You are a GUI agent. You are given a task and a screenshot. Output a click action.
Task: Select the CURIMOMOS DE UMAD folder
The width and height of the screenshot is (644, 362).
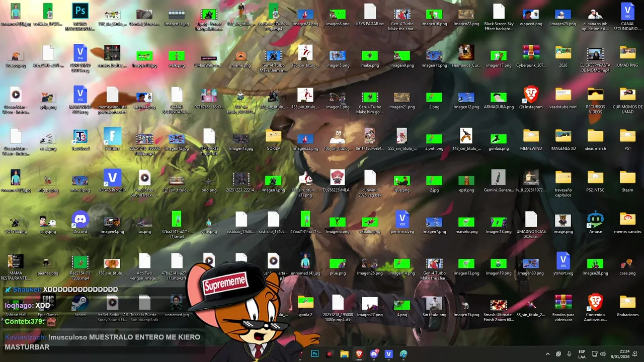(x=627, y=100)
